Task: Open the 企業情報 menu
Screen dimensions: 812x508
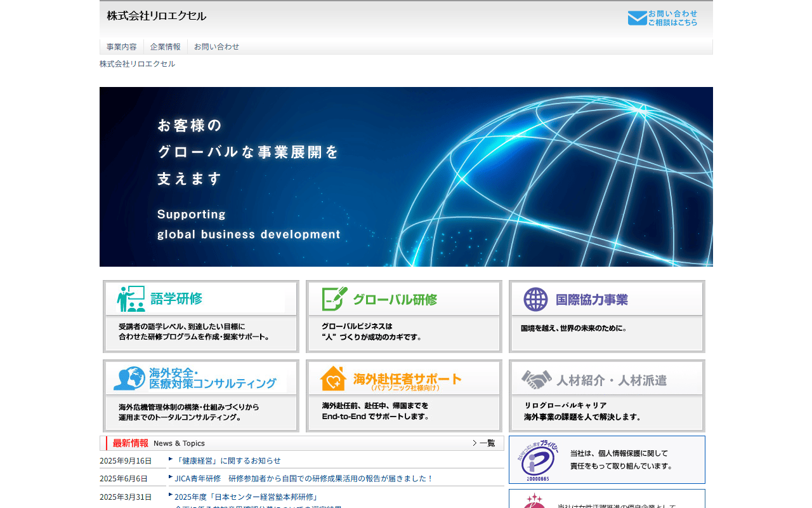Action: pyautogui.click(x=166, y=46)
